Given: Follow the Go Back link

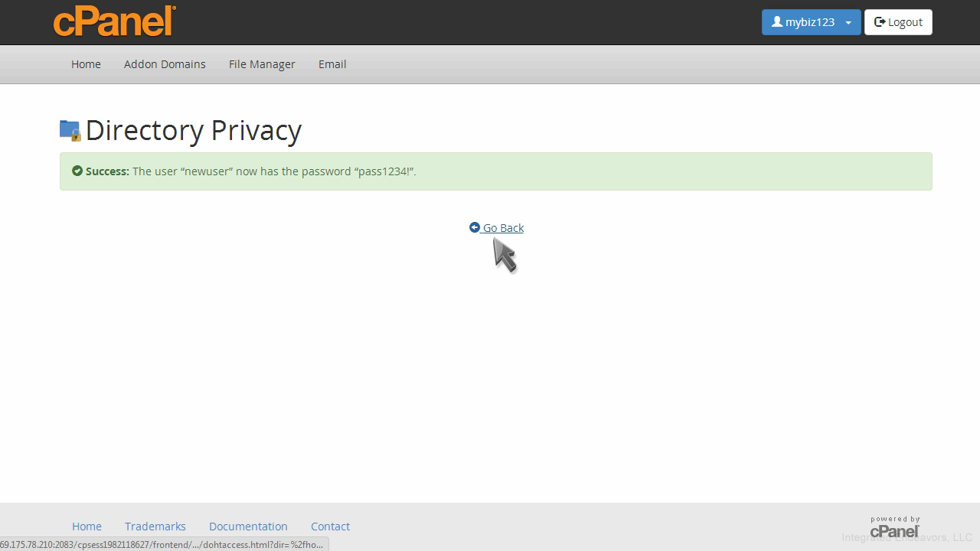Looking at the screenshot, I should 503,228.
